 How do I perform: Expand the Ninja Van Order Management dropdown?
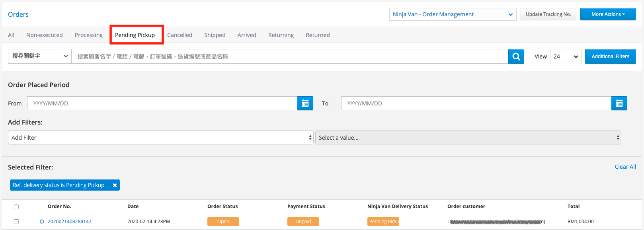coord(453,14)
